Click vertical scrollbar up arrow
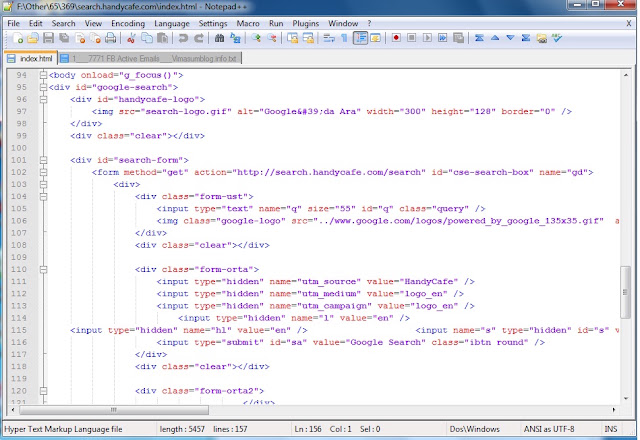The image size is (640, 440). (x=625, y=75)
